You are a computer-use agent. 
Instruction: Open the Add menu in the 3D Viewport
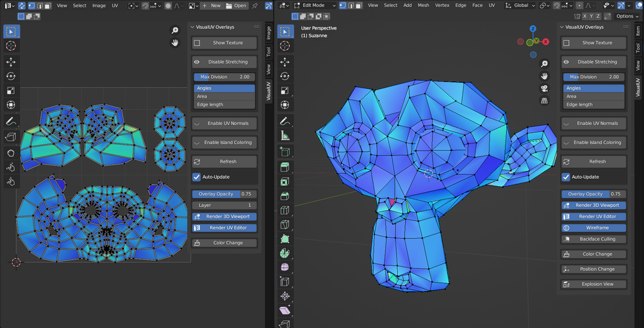click(408, 5)
